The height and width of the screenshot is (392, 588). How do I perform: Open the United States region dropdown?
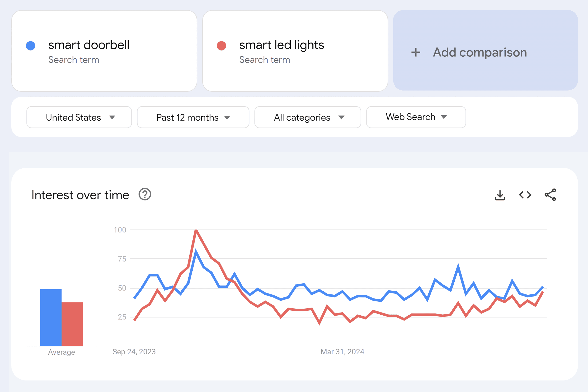(x=79, y=117)
